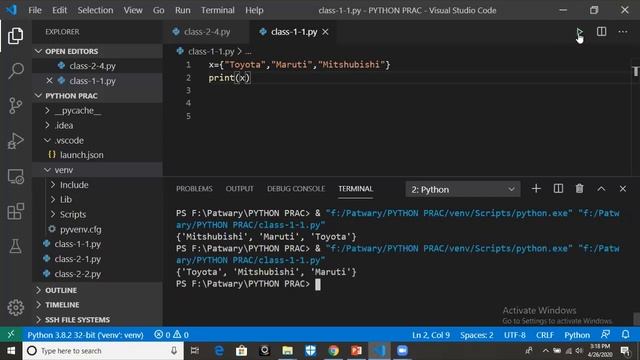Open feedback icon in status bar

tap(605, 335)
